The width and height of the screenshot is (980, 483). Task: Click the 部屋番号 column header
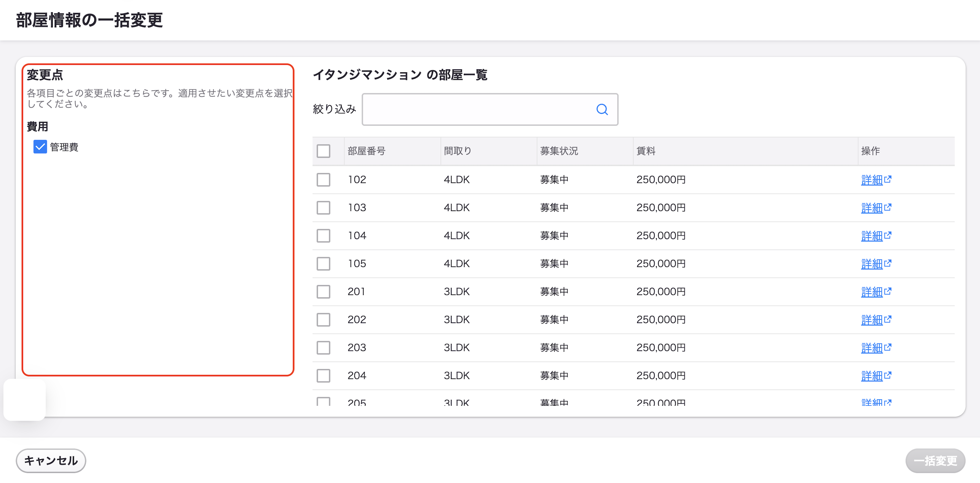pyautogui.click(x=366, y=151)
